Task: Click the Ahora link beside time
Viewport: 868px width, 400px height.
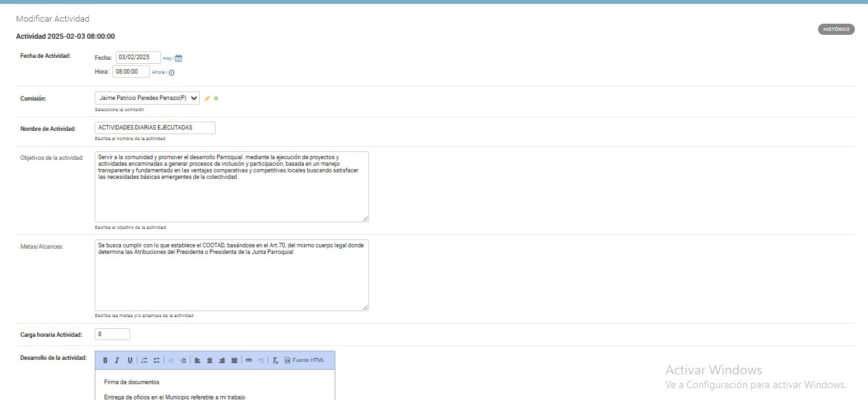Action: click(158, 72)
